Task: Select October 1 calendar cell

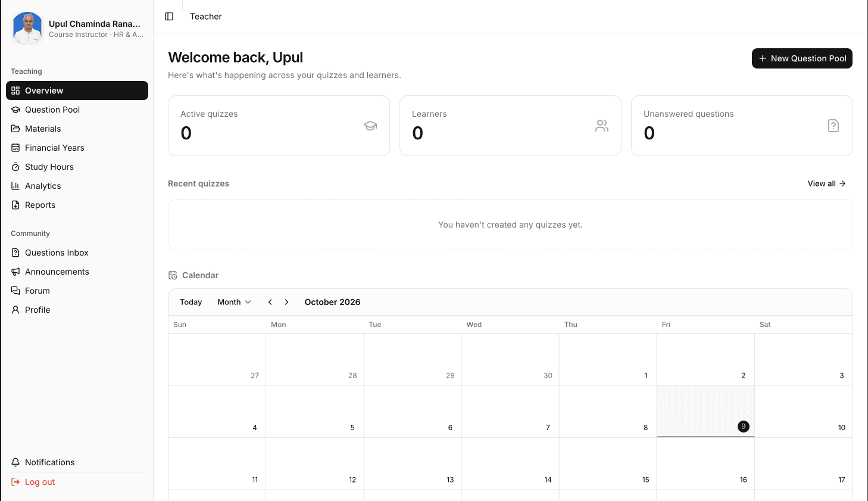Action: coord(608,360)
